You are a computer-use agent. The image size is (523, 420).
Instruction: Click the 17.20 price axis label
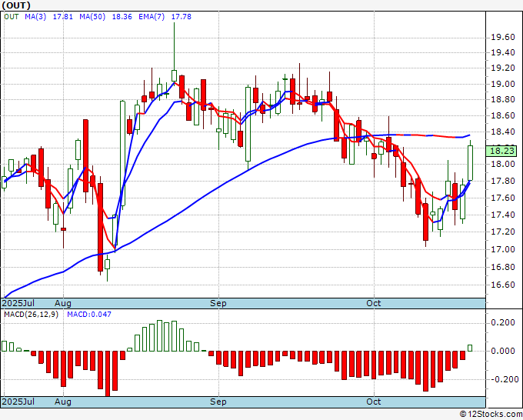[503, 232]
